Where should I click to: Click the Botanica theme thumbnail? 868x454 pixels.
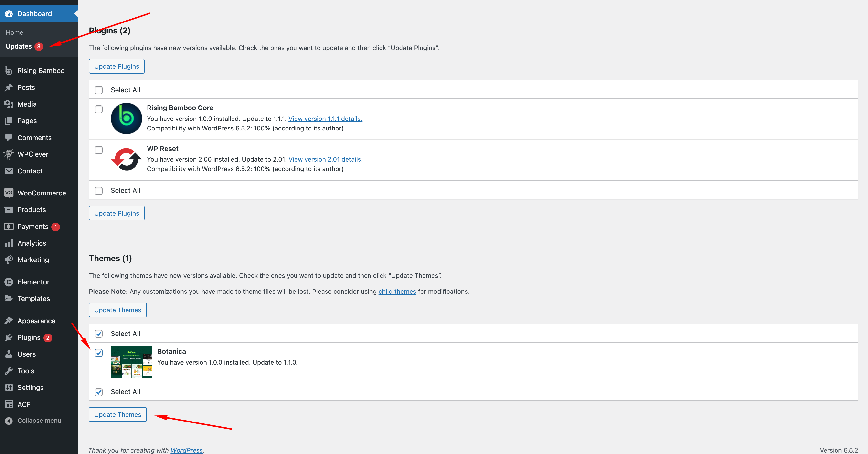pyautogui.click(x=131, y=362)
